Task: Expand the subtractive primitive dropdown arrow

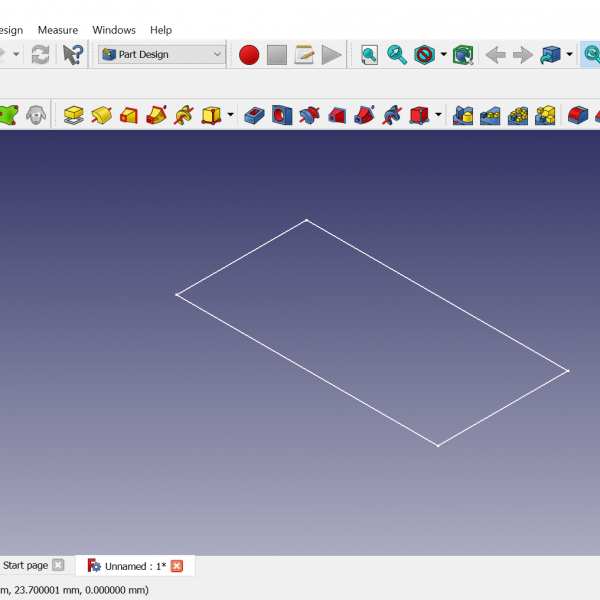Action: pos(438,115)
